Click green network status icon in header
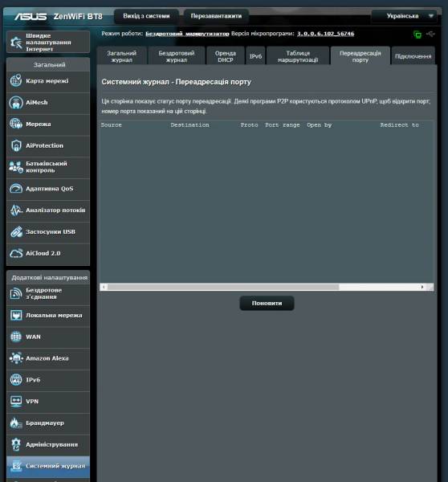Image resolution: width=448 pixels, height=482 pixels. point(417,35)
